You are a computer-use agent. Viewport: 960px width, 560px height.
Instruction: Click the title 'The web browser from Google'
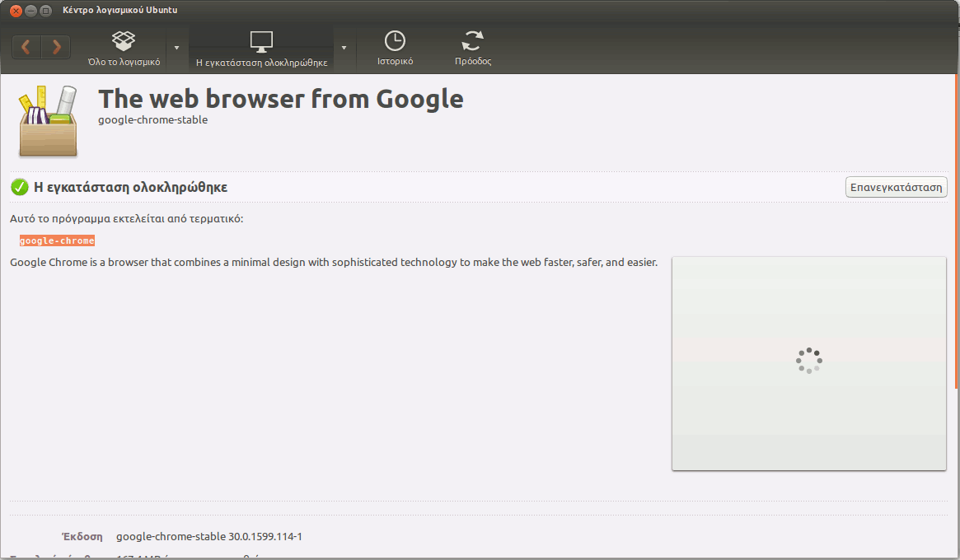point(281,99)
